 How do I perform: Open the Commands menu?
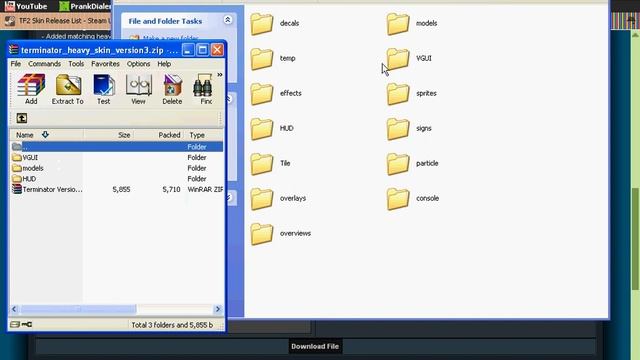click(44, 64)
